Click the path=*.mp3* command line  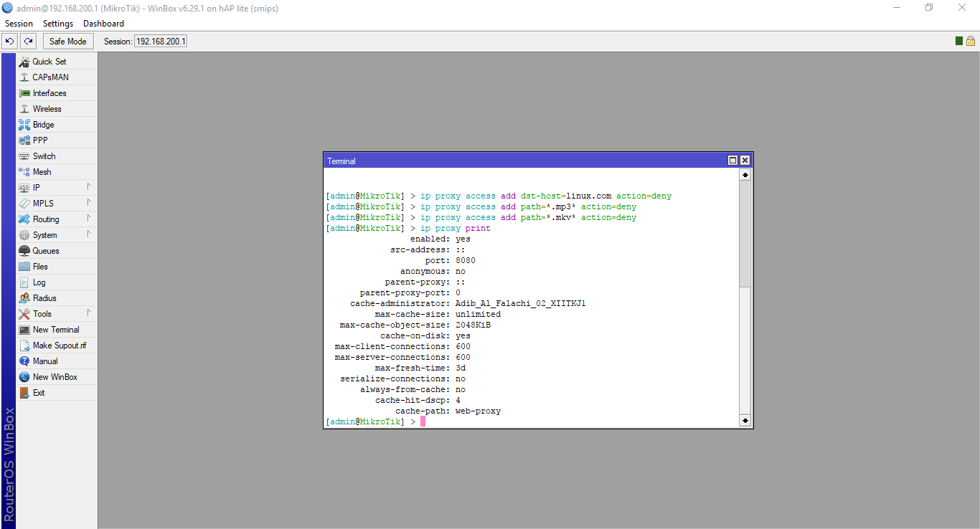pyautogui.click(x=481, y=206)
